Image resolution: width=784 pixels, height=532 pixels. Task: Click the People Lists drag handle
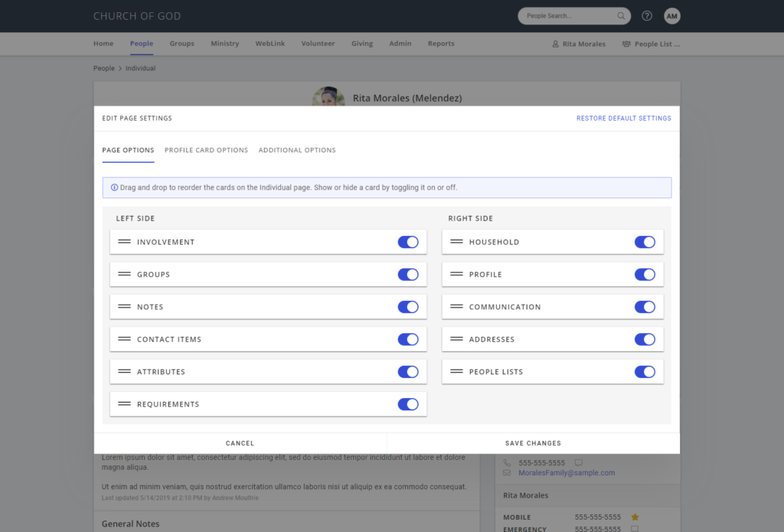coord(456,371)
